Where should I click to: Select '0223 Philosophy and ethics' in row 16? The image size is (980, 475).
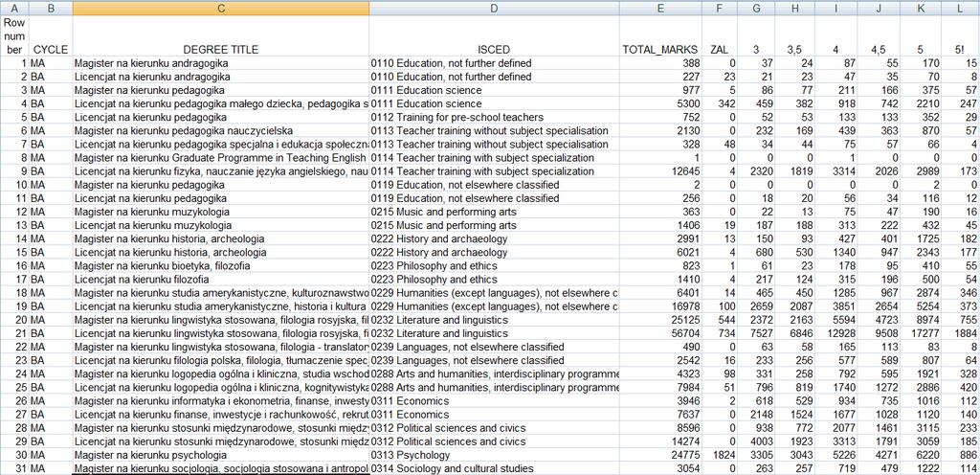click(495, 265)
